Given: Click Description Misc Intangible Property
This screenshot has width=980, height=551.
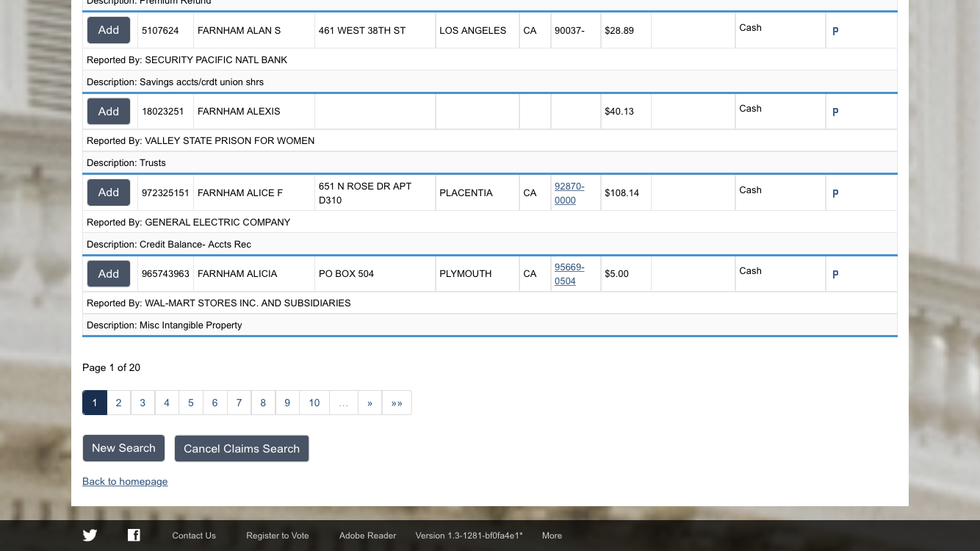Looking at the screenshot, I should 191,325.
